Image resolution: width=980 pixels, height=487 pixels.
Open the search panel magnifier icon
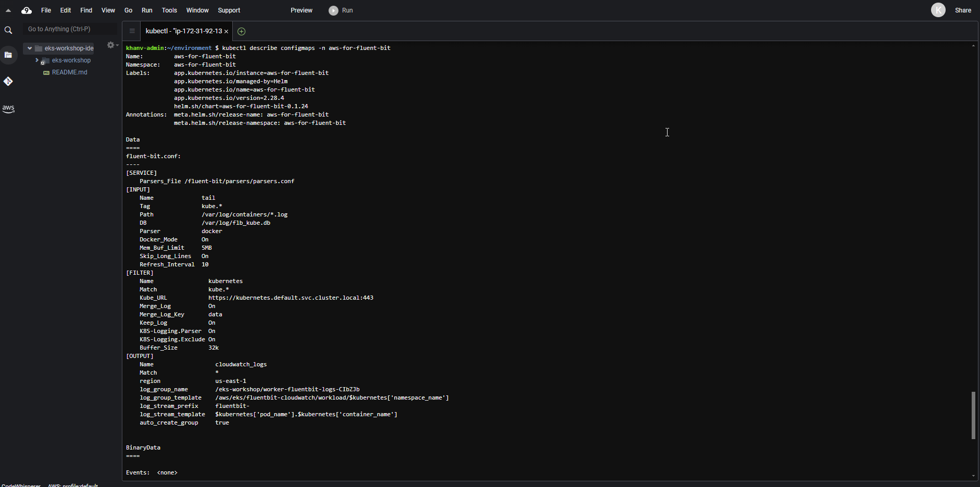pos(8,30)
